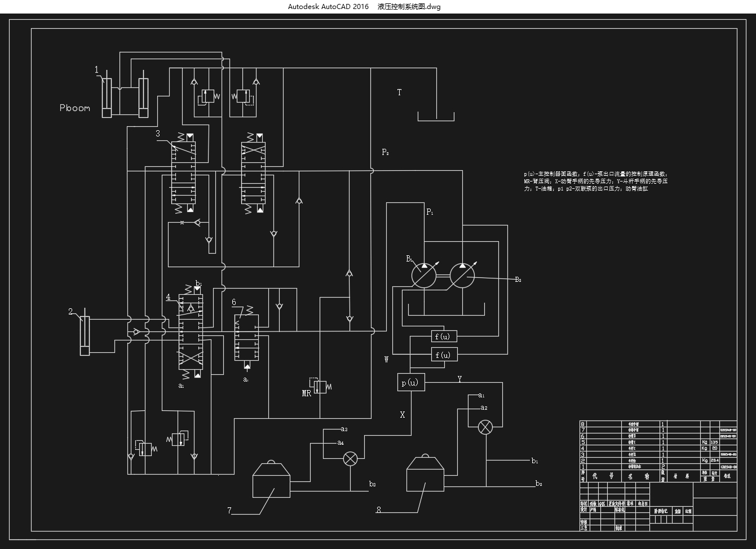
Task: Click the B₁ pump label text
Action: pos(410,259)
